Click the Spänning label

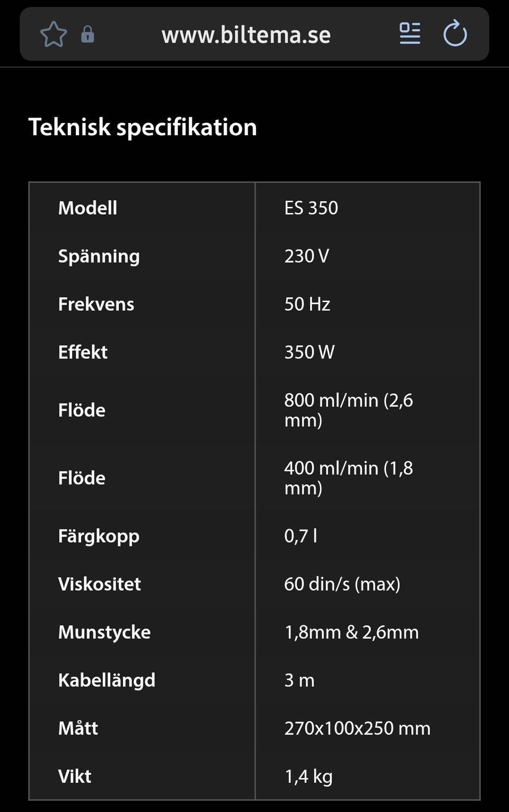point(99,256)
